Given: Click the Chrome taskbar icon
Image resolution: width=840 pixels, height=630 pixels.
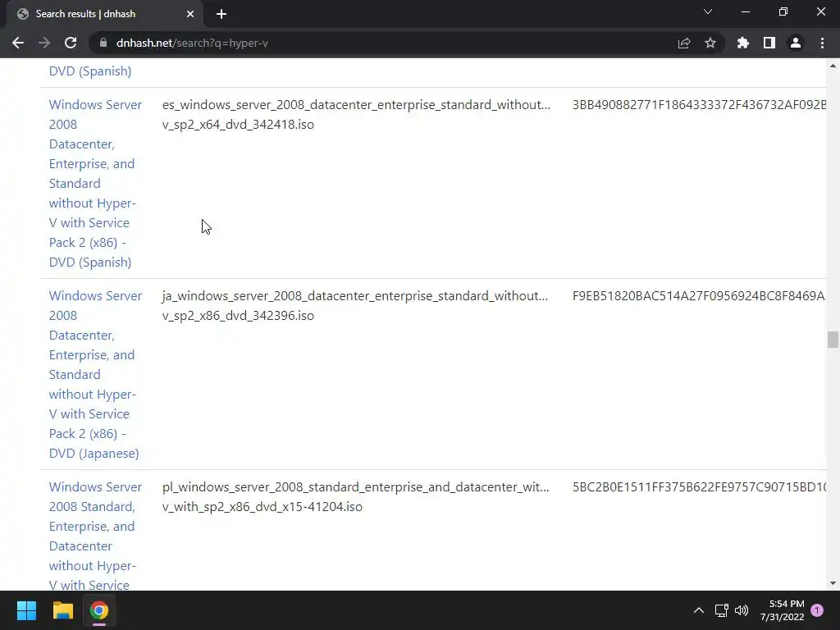Looking at the screenshot, I should click(x=99, y=610).
